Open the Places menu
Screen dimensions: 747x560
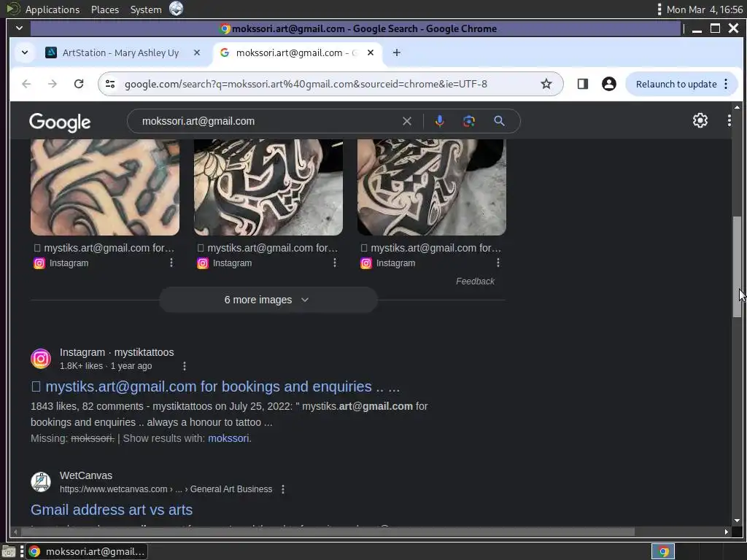click(x=105, y=9)
